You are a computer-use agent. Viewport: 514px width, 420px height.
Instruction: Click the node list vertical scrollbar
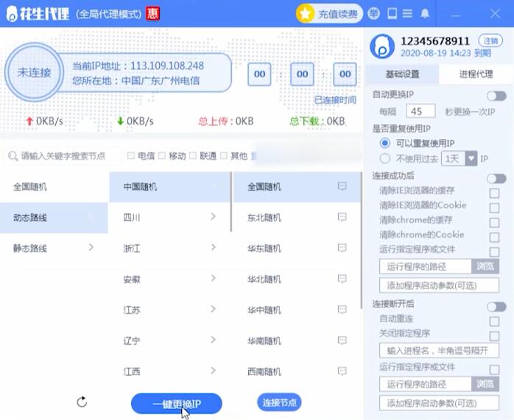362,241
